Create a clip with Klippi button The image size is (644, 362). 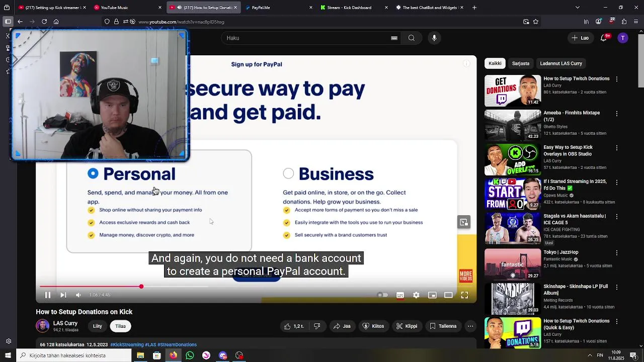[406, 326]
